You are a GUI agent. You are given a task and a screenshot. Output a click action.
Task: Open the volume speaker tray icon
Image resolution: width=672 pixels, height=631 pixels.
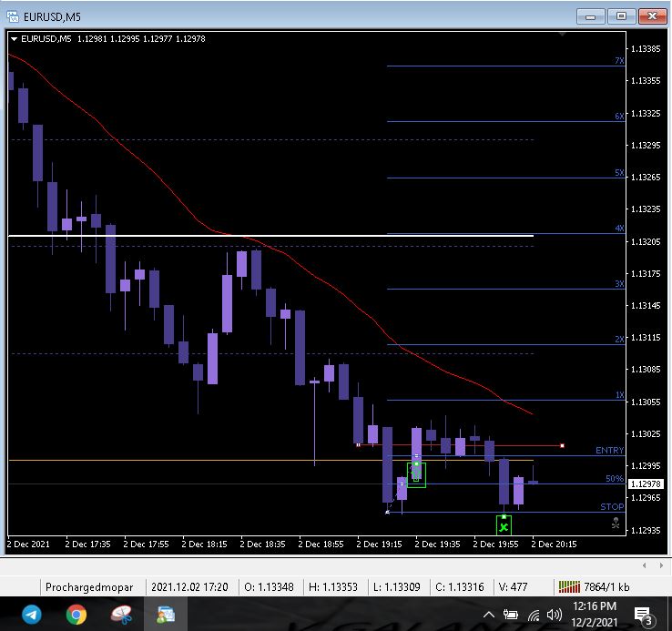555,616
